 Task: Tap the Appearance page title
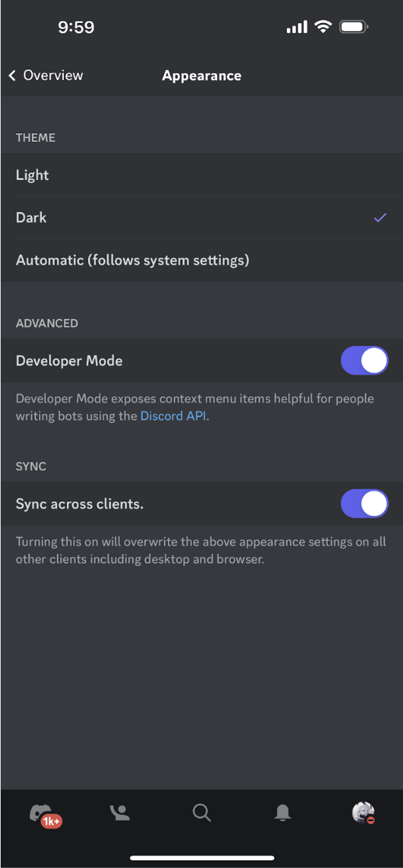click(x=201, y=76)
